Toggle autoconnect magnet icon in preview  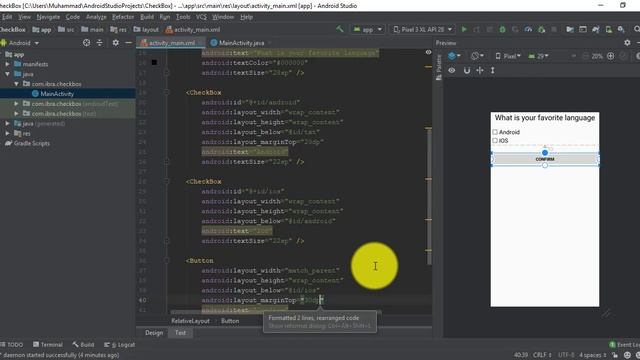click(x=467, y=70)
